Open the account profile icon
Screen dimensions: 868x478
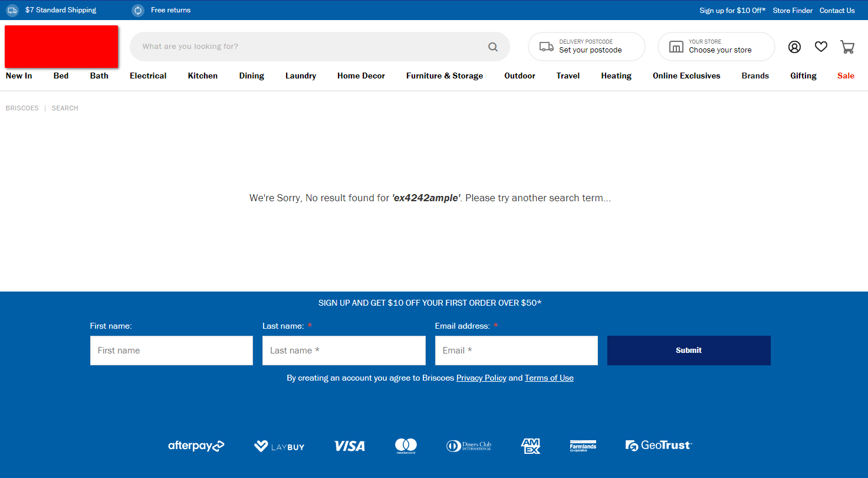coord(794,47)
